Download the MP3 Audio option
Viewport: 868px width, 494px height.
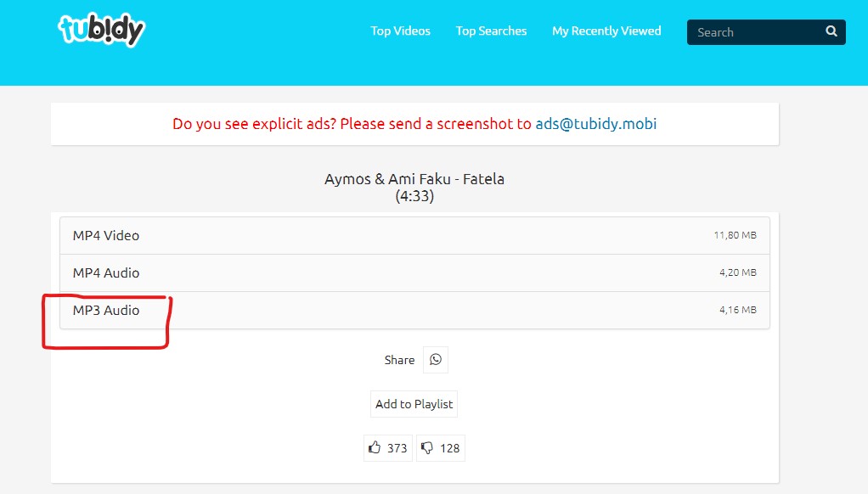click(x=414, y=311)
